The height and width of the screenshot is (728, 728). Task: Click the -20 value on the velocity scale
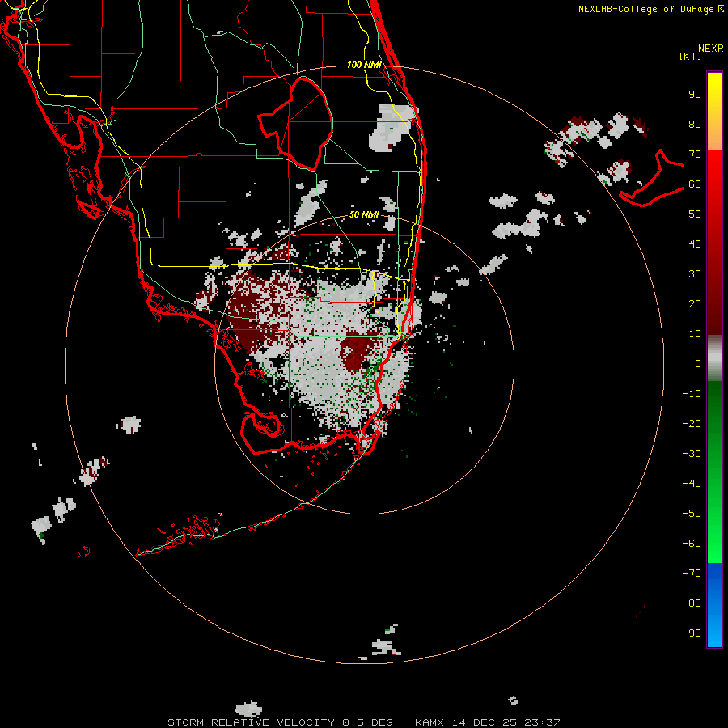click(x=692, y=424)
